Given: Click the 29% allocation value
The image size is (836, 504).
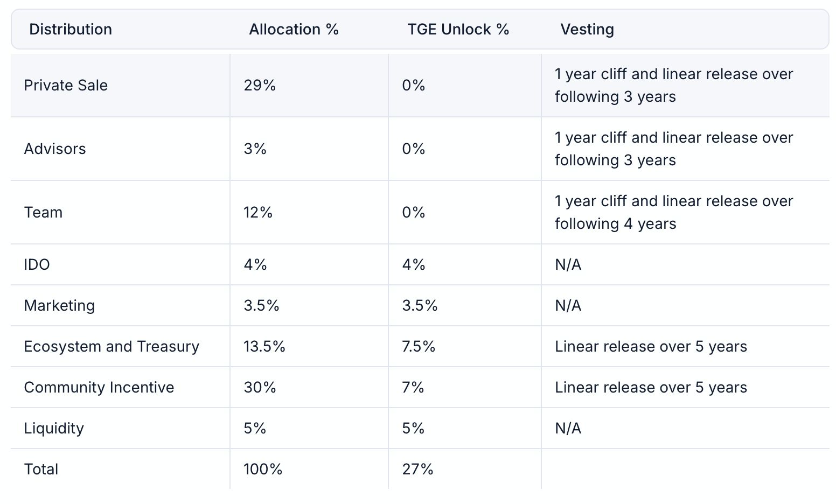Looking at the screenshot, I should pyautogui.click(x=260, y=86).
